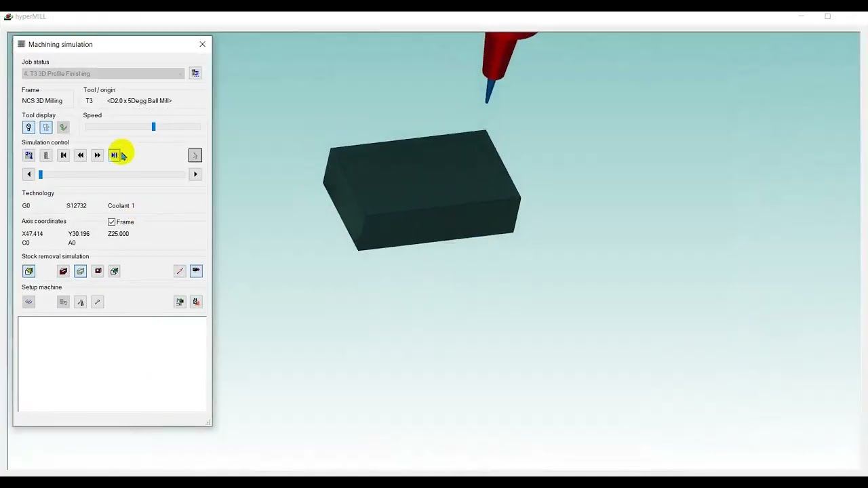The height and width of the screenshot is (488, 868).
Task: Jump to start of simulation
Action: tap(63, 156)
